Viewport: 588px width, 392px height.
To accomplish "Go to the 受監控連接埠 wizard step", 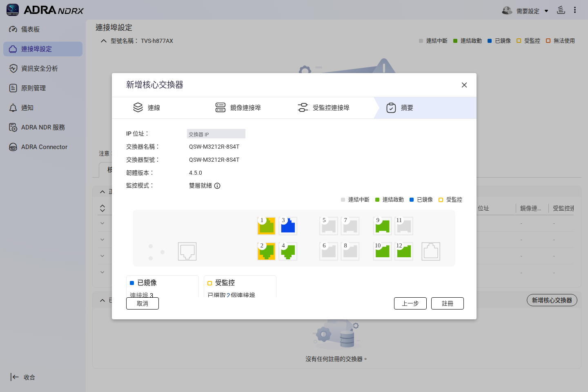I will 323,108.
